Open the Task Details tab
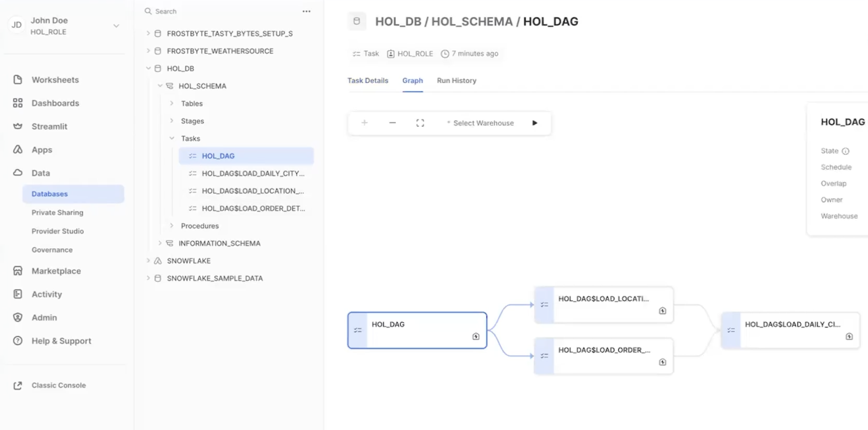Screen dimensions: 868x430 click(368, 80)
